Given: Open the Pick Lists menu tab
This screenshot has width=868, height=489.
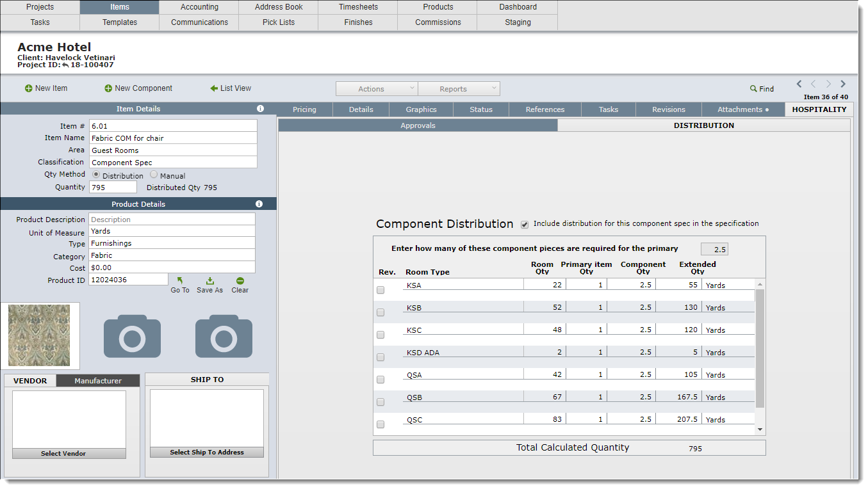Looking at the screenshot, I should coord(279,22).
